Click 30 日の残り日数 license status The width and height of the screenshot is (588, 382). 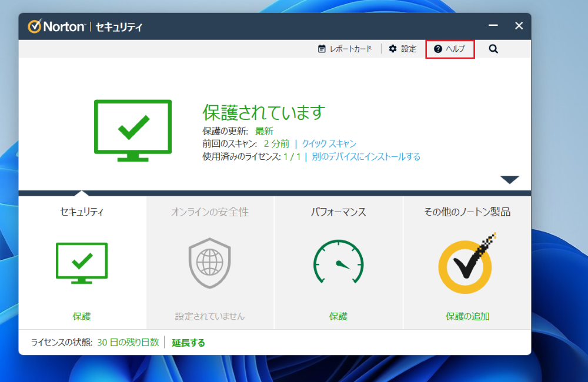[x=128, y=342]
